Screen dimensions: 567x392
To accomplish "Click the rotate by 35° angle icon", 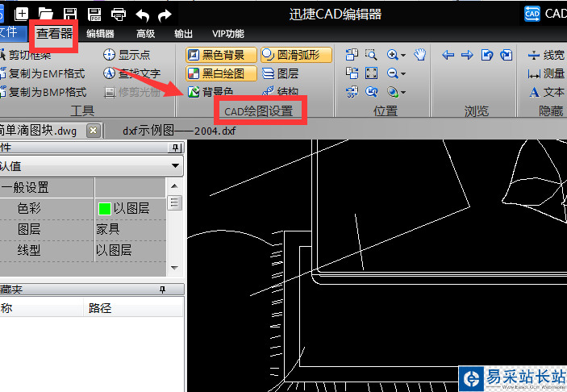I will (352, 92).
